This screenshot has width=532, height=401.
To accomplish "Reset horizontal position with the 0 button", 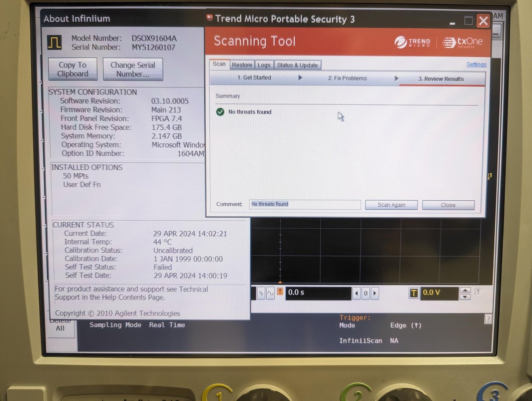I will (365, 293).
